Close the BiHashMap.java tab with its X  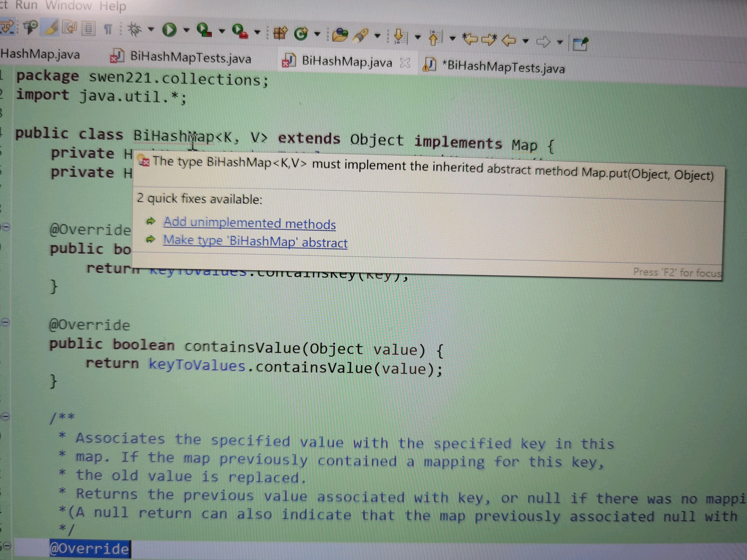tap(405, 63)
